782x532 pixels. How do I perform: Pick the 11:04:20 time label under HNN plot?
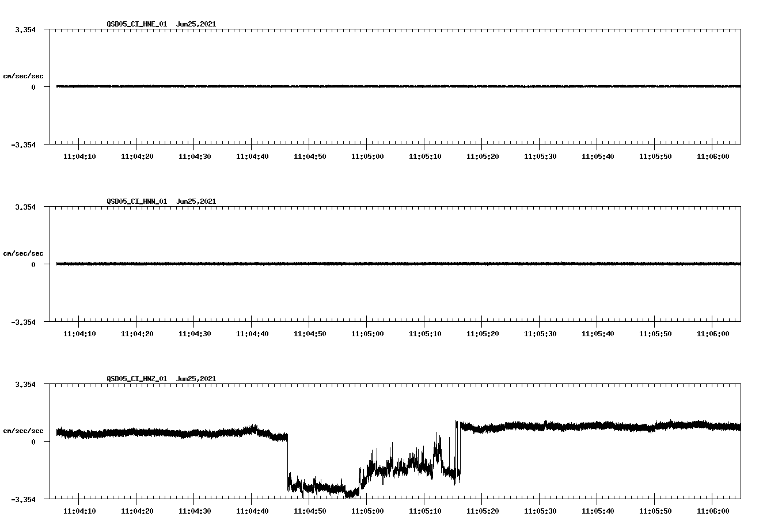click(137, 334)
